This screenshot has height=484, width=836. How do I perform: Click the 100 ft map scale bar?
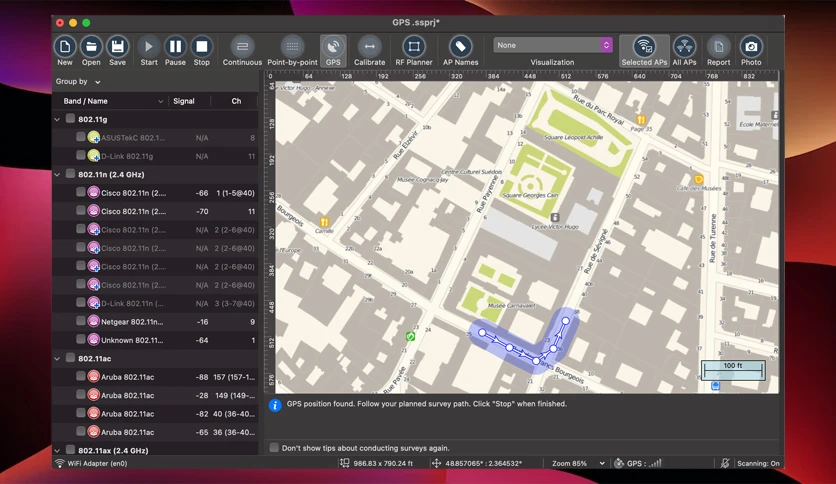click(733, 370)
